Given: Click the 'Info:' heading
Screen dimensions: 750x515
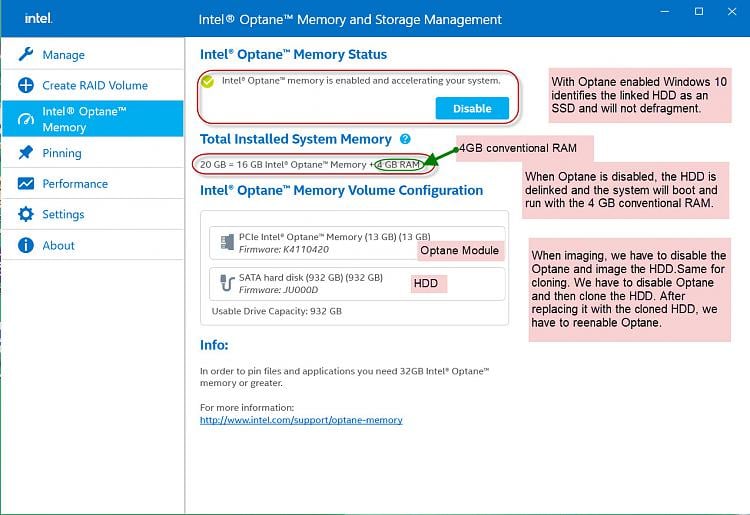Looking at the screenshot, I should pos(214,345).
